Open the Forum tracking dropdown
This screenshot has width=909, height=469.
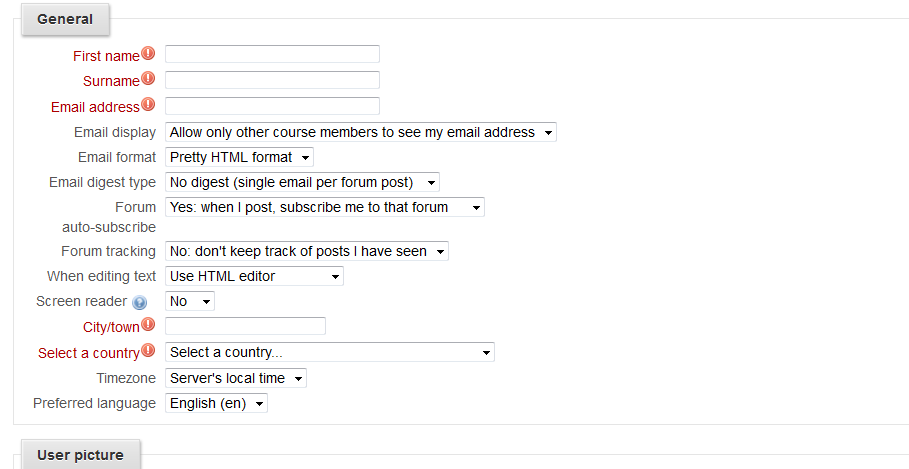point(306,251)
